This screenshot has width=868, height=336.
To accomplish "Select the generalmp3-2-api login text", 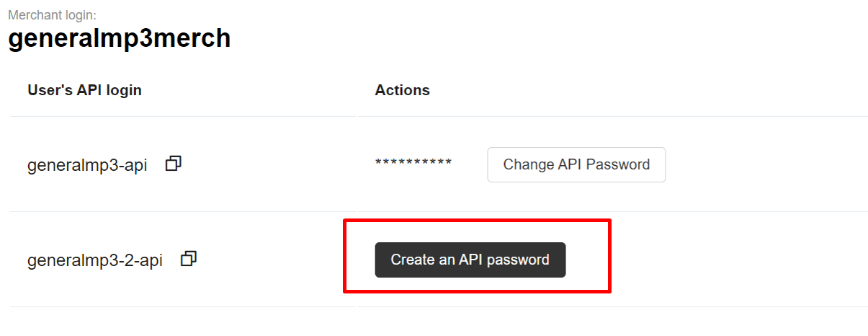I will tap(95, 260).
